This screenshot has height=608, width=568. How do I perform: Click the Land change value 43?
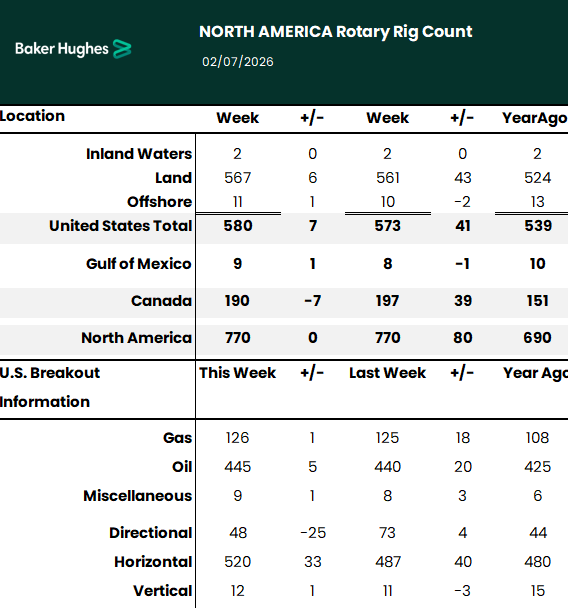click(x=463, y=178)
